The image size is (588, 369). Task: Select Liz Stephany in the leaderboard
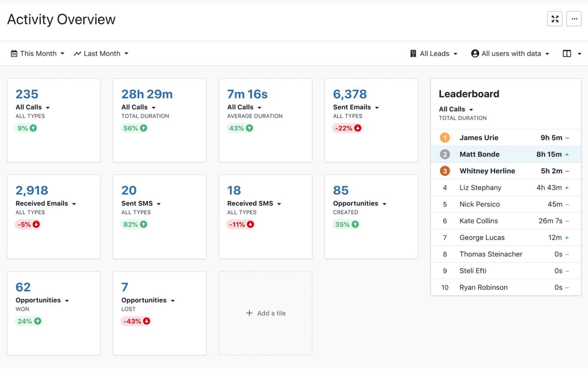point(506,188)
